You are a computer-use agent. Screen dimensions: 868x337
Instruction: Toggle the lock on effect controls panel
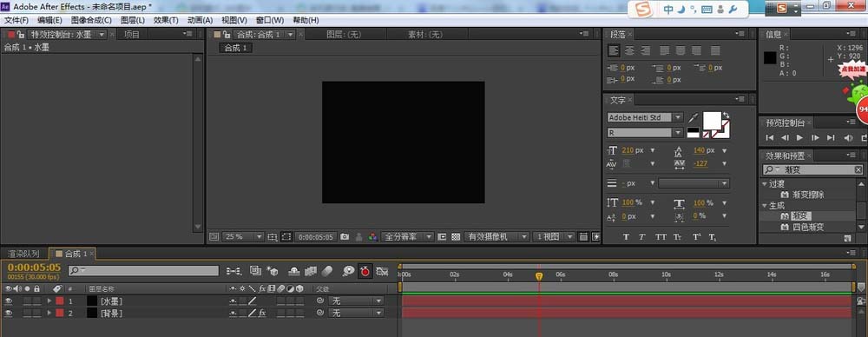point(21,35)
